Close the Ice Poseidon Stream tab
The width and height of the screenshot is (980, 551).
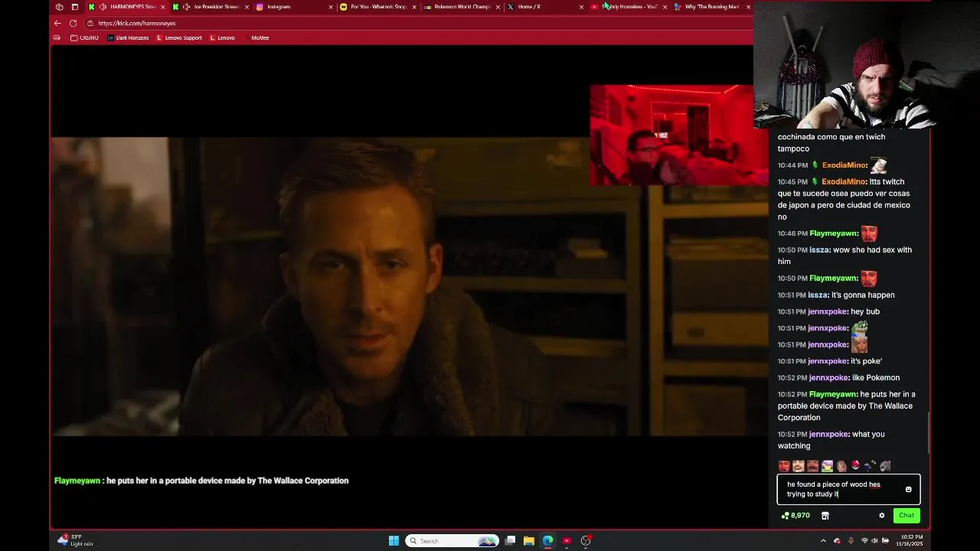pos(247,7)
